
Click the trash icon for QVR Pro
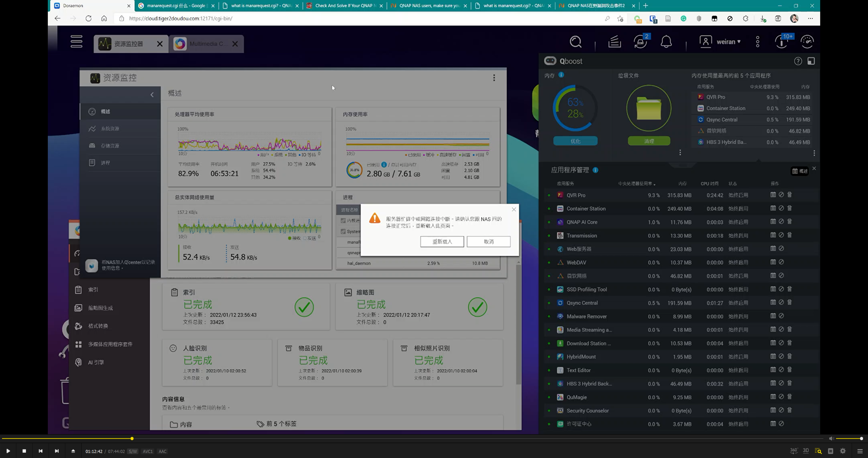coord(790,195)
